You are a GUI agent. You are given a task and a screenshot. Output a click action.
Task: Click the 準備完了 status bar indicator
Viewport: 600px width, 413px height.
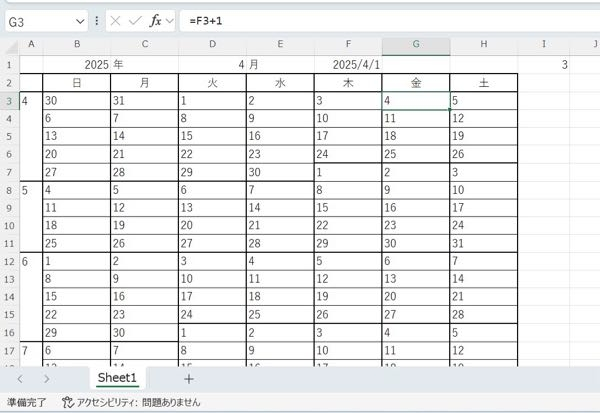click(x=28, y=402)
